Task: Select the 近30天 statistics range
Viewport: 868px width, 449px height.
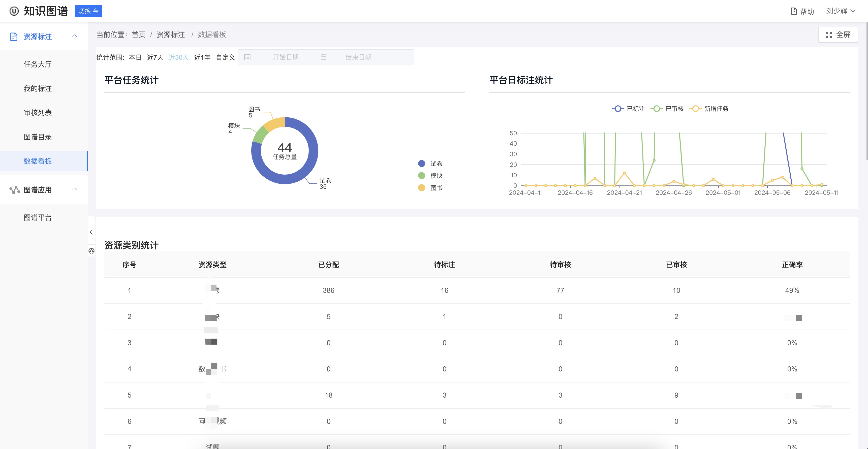Action: pos(179,58)
